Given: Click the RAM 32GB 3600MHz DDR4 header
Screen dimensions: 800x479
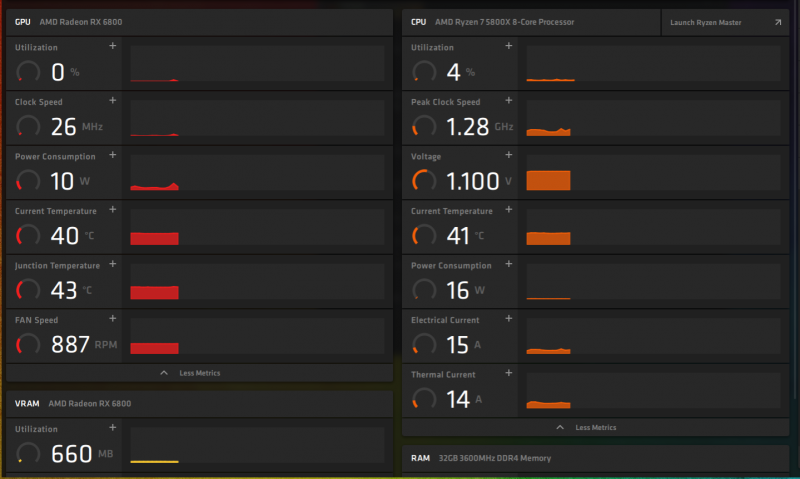Looking at the screenshot, I should (490, 458).
